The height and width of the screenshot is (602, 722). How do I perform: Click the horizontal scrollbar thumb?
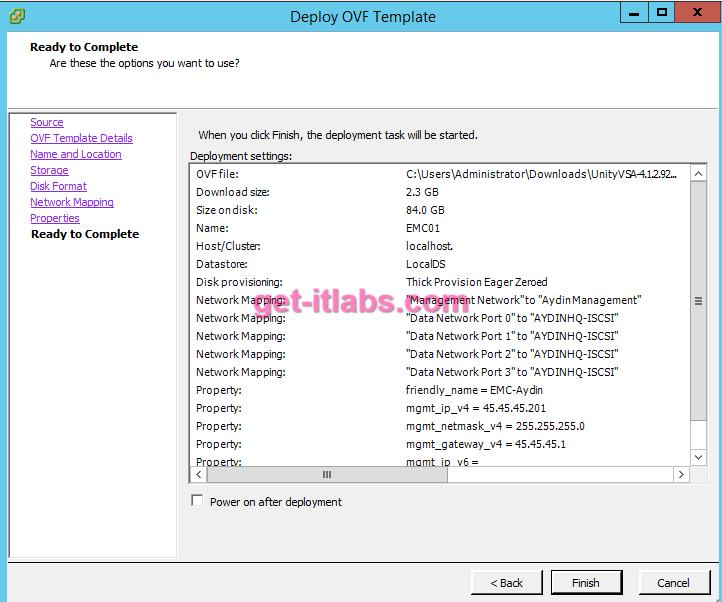(326, 475)
